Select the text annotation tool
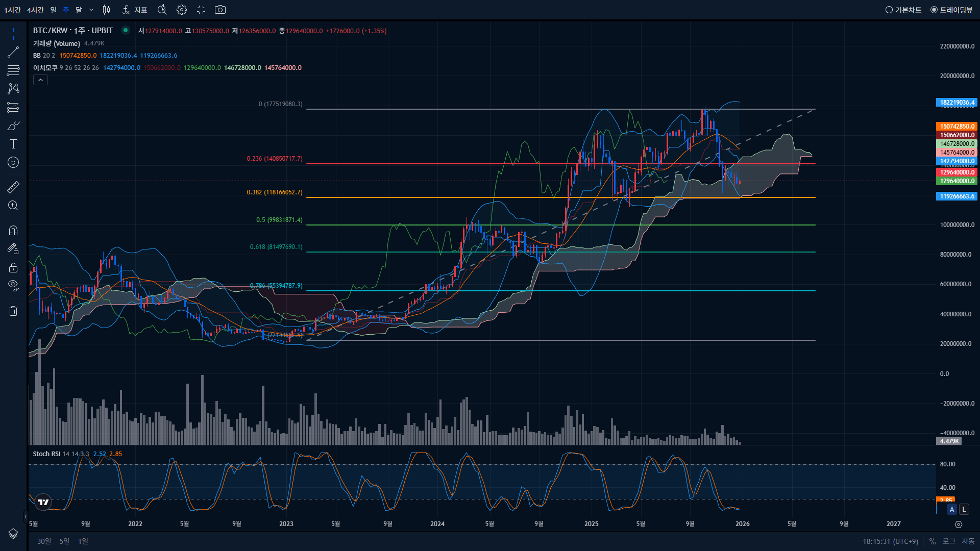Viewport: 980px width, 551px height. pyautogui.click(x=13, y=144)
